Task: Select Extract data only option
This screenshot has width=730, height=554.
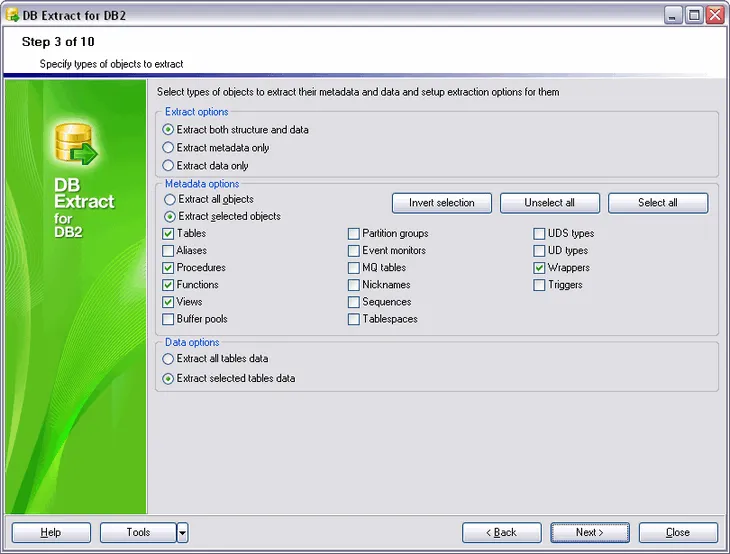Action: pos(168,166)
